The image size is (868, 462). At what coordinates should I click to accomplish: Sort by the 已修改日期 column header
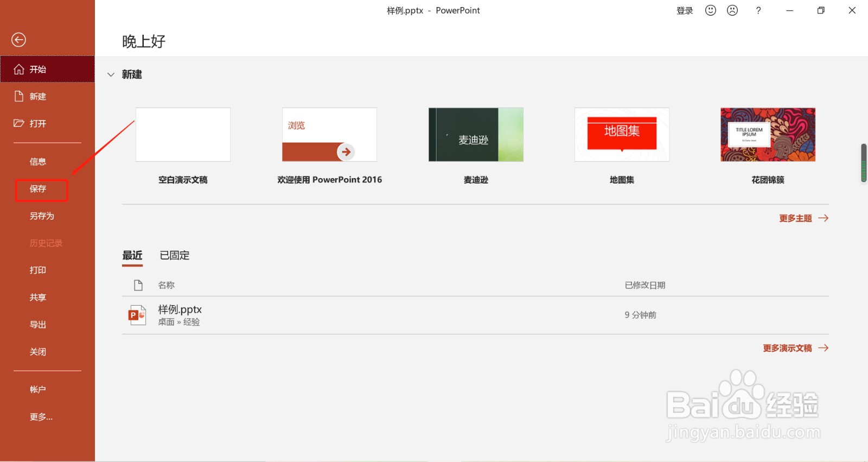click(645, 285)
